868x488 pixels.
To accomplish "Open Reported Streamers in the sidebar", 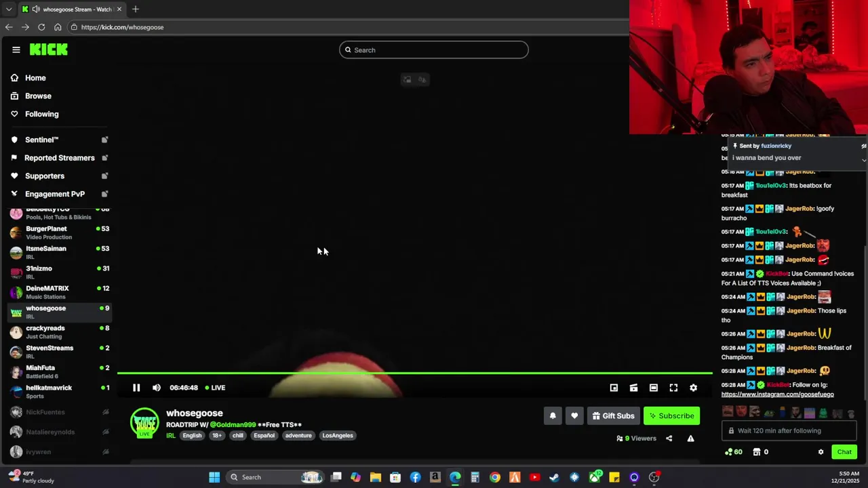I will pos(60,158).
